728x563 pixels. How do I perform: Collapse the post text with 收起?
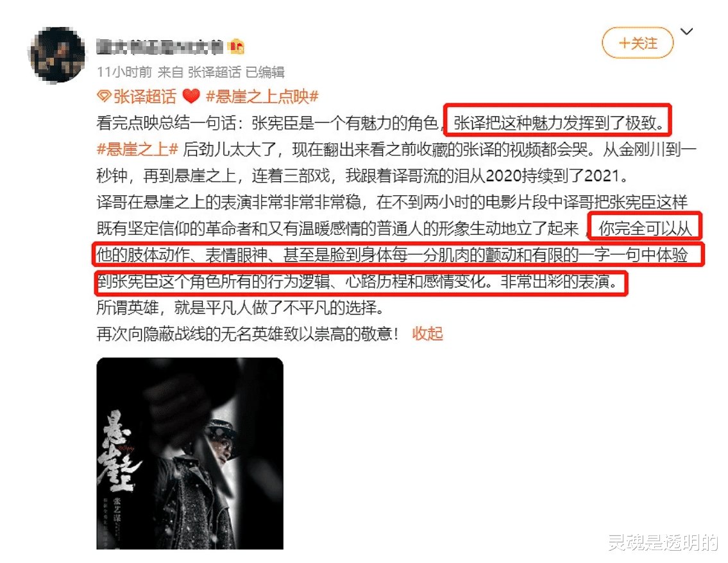[428, 334]
